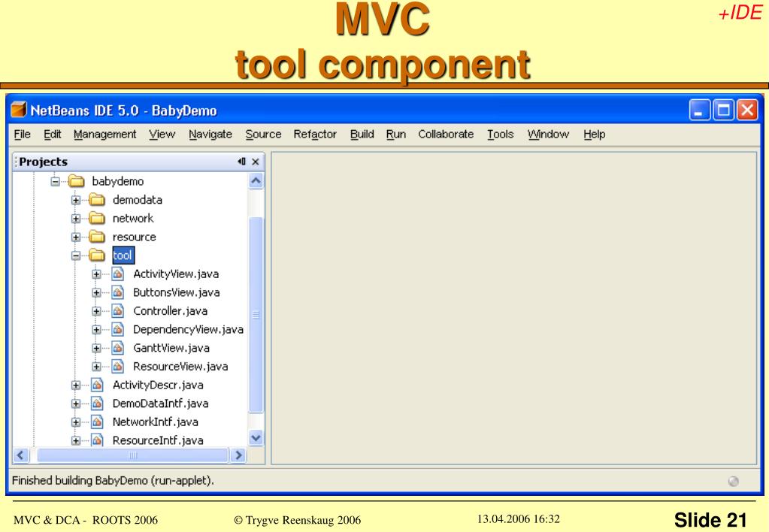This screenshot has height=532, width=769.
Task: Open the Build menu
Action: coord(362,135)
